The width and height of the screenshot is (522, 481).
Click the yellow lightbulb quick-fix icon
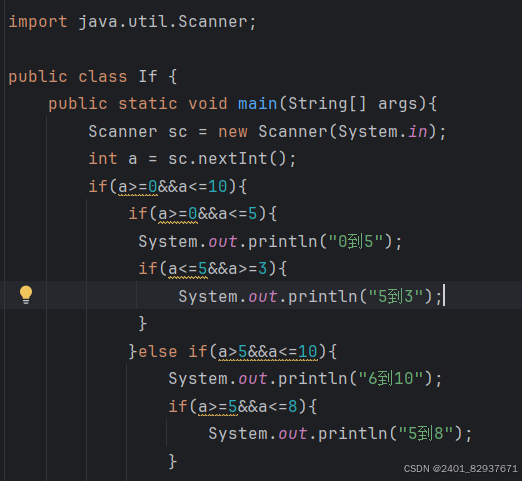[x=26, y=295]
